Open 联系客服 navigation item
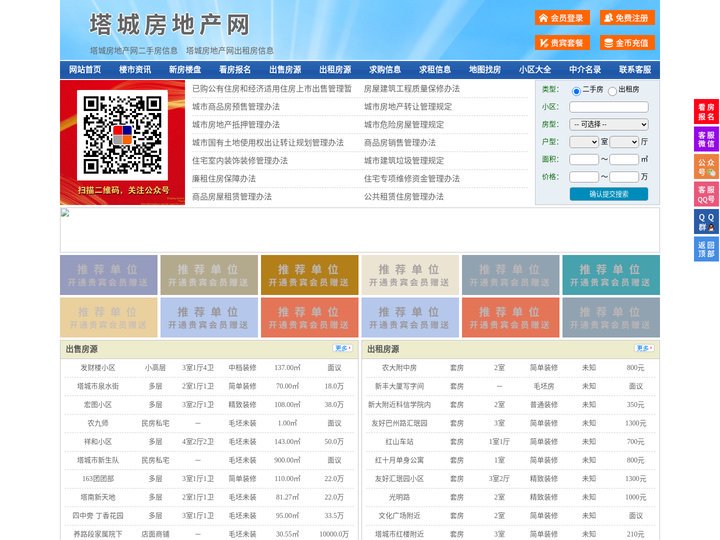Viewport: 720px width, 540px height. pos(635,70)
